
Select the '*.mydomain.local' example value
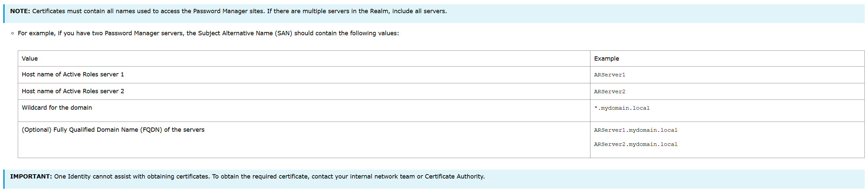(622, 108)
